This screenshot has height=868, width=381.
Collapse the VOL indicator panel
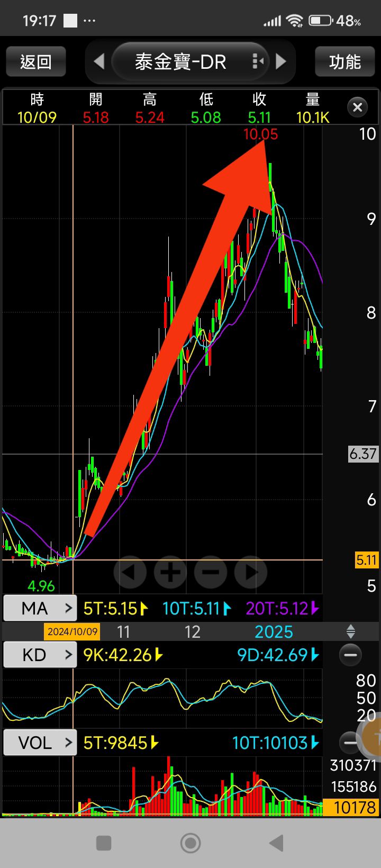tap(349, 742)
